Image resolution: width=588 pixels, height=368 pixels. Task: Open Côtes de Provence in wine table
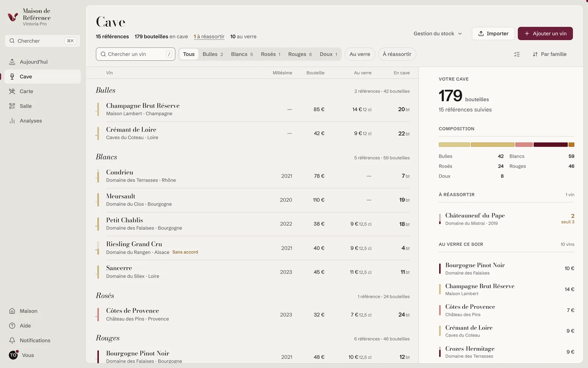click(x=253, y=315)
